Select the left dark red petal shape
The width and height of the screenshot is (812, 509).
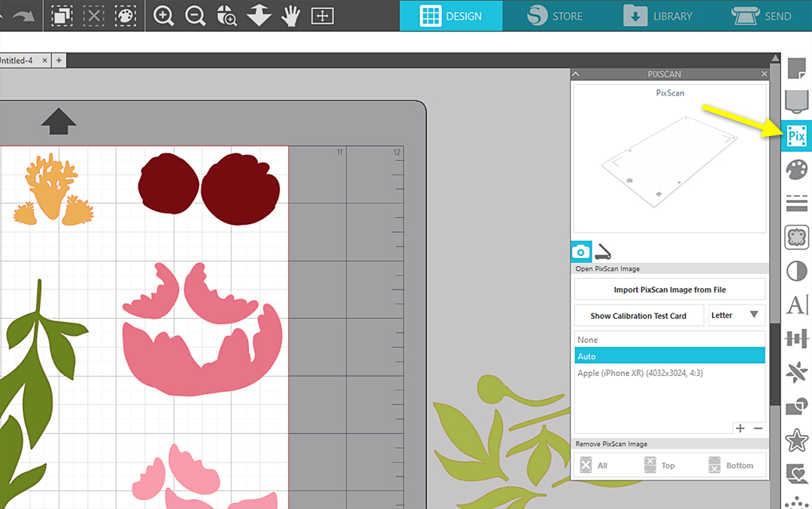tap(168, 183)
